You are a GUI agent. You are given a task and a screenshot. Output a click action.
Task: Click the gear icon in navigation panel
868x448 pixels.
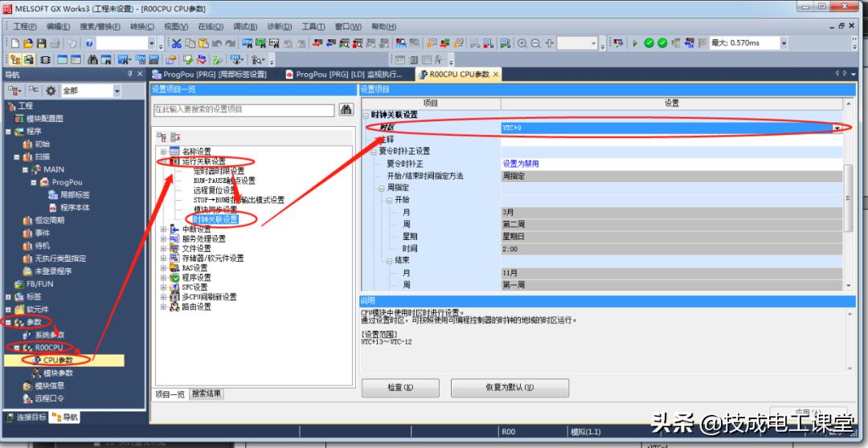tap(51, 91)
